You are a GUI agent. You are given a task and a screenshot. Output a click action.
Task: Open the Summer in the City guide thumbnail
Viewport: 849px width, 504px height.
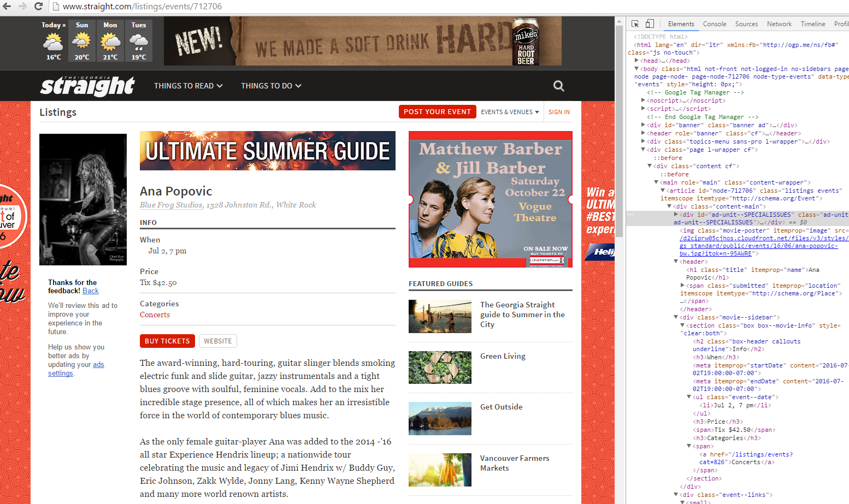point(440,317)
